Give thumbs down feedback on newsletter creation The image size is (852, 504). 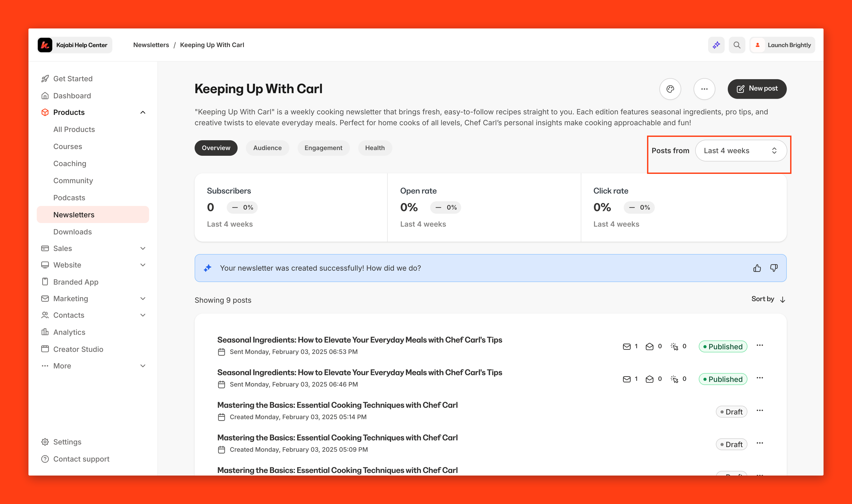[774, 268]
